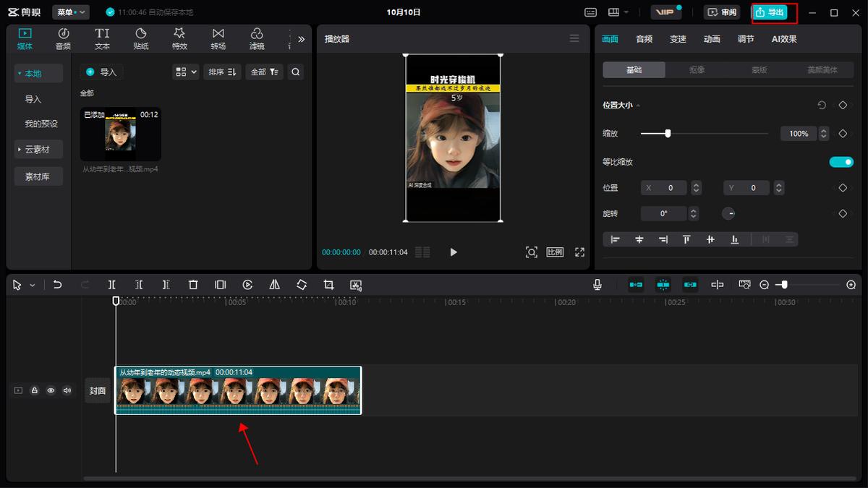The image size is (868, 488).
Task: Click the microphone record voiceover icon
Action: 597,285
